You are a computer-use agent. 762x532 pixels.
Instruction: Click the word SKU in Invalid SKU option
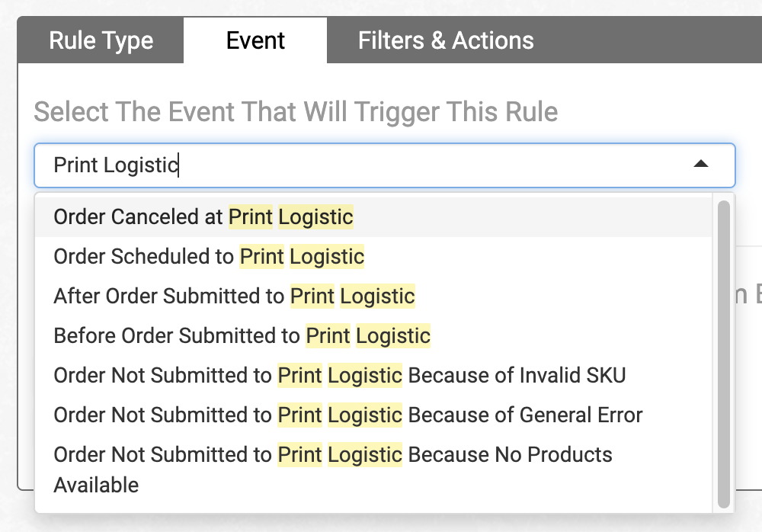click(x=605, y=376)
